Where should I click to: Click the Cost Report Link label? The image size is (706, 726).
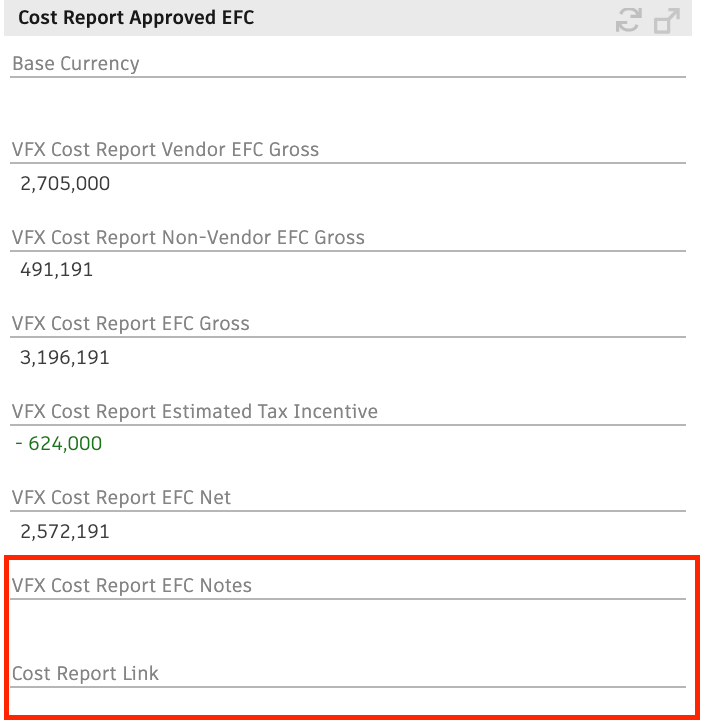coord(85,674)
